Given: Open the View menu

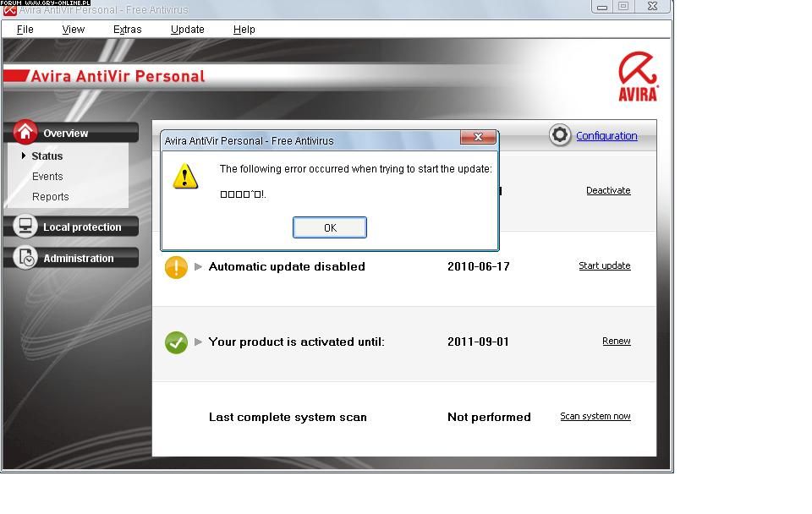Looking at the screenshot, I should (x=73, y=30).
